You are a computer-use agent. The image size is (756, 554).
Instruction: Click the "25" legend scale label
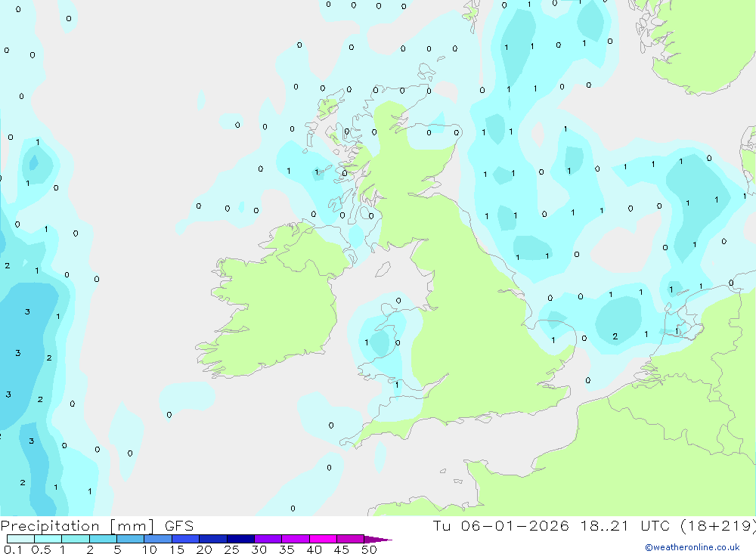pyautogui.click(x=232, y=549)
